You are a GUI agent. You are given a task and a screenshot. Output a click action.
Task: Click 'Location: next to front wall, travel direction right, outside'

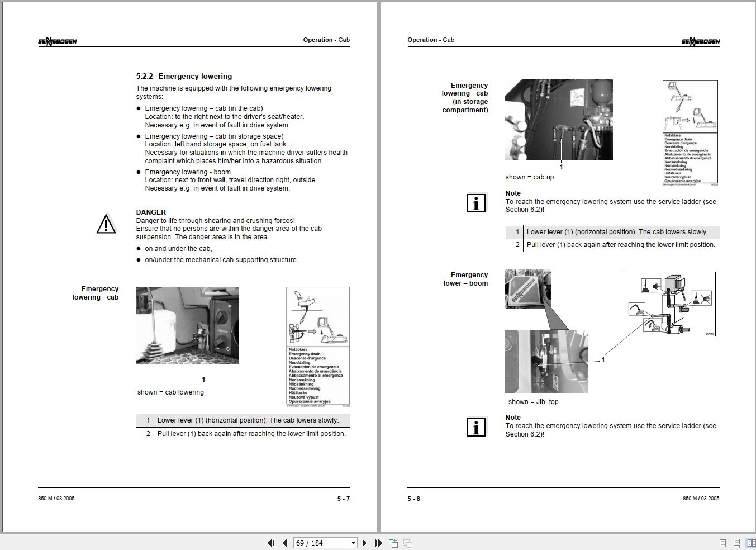click(x=230, y=180)
